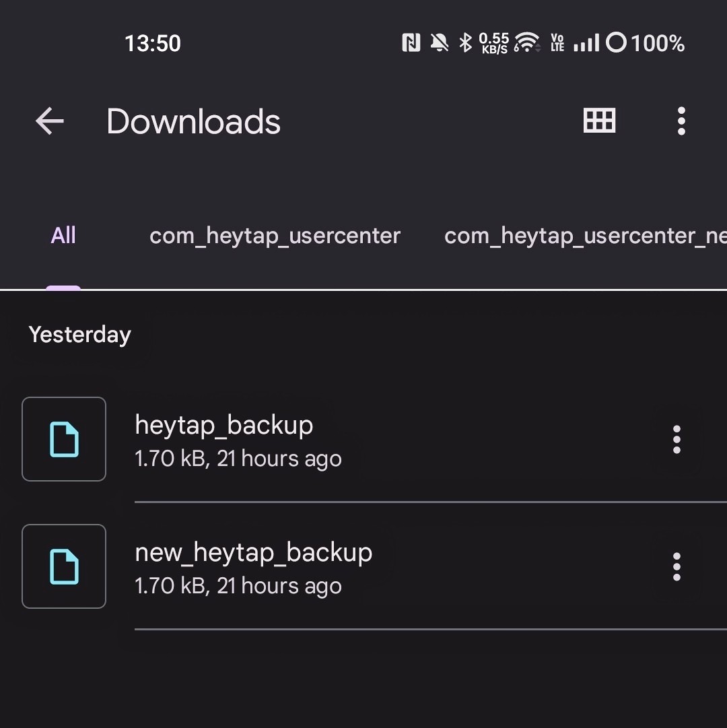The width and height of the screenshot is (727, 728).
Task: Select the new_heytap_backup file icon
Action: (64, 566)
